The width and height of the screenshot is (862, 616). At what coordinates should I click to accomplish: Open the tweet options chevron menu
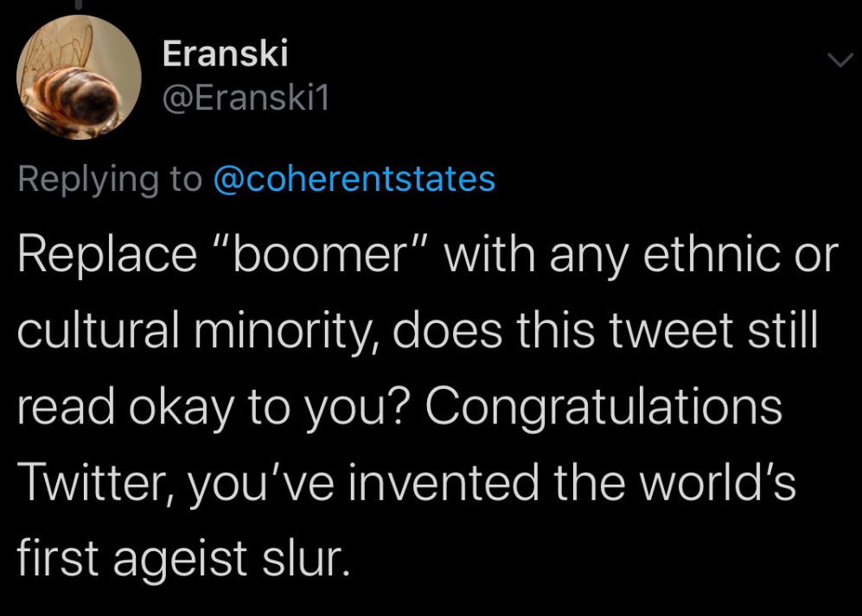click(x=840, y=60)
